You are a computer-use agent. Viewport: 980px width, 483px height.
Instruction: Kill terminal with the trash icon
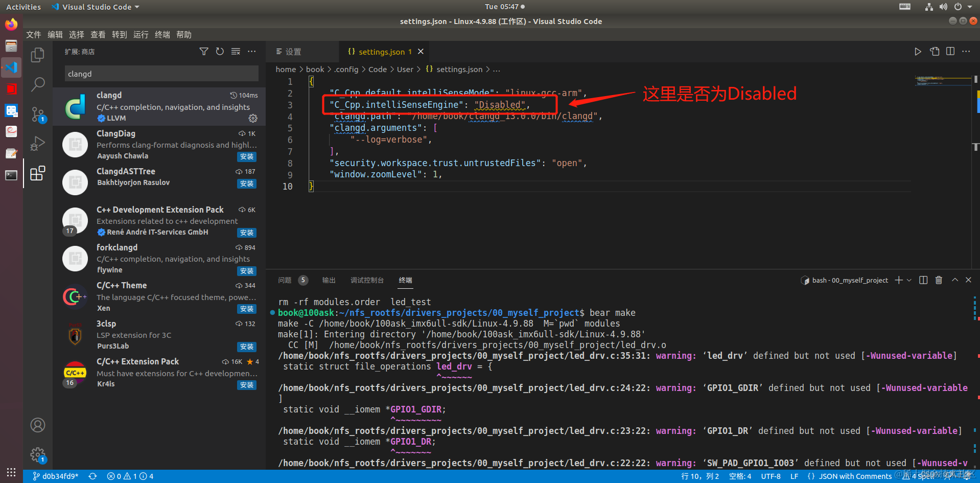pos(939,280)
